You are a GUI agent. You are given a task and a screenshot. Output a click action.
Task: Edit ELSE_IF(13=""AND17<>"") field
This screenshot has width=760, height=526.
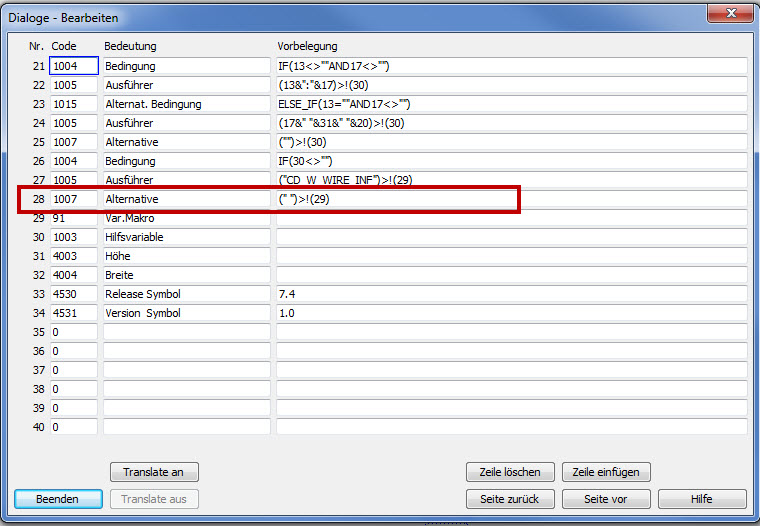(512, 104)
